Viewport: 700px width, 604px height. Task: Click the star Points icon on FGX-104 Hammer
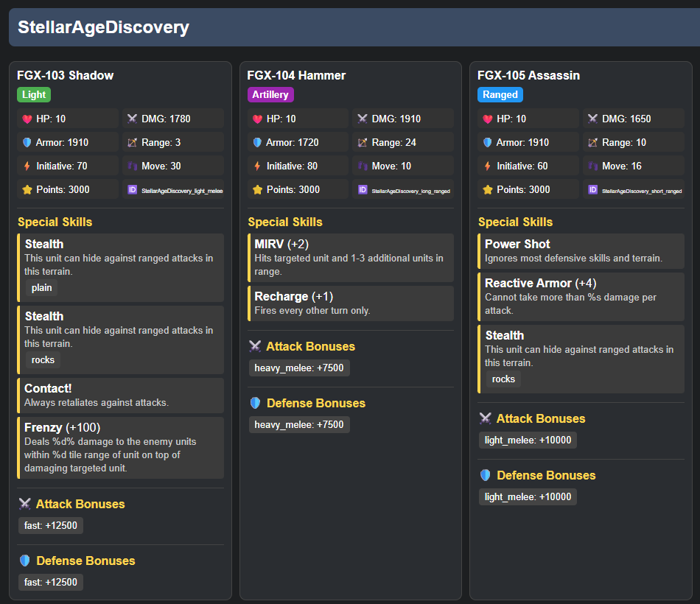click(258, 190)
